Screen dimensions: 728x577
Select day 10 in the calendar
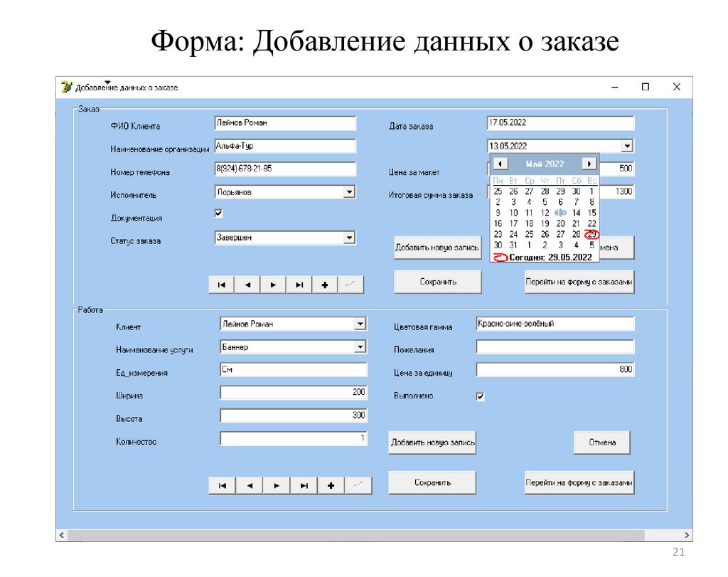click(513, 213)
